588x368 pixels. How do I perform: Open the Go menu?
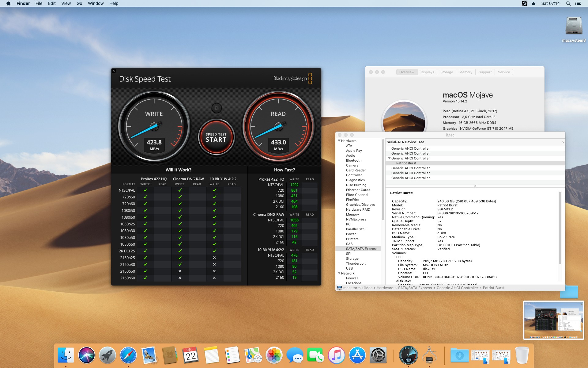tap(79, 3)
